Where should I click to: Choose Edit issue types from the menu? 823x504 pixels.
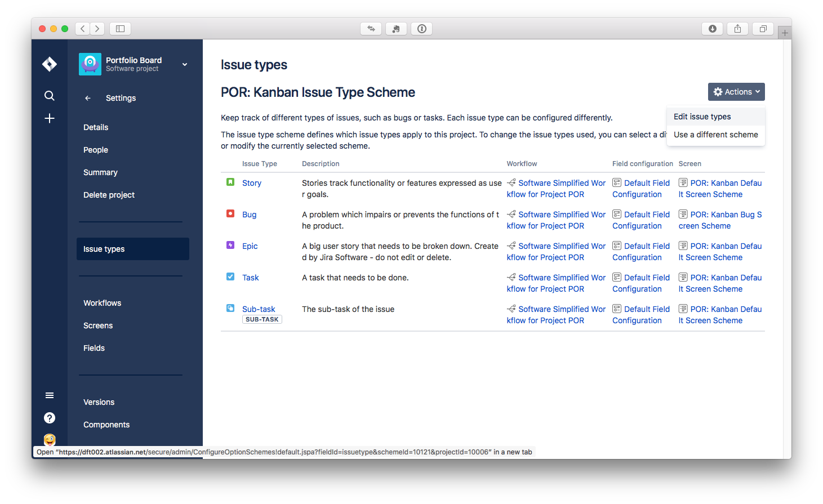pos(702,116)
